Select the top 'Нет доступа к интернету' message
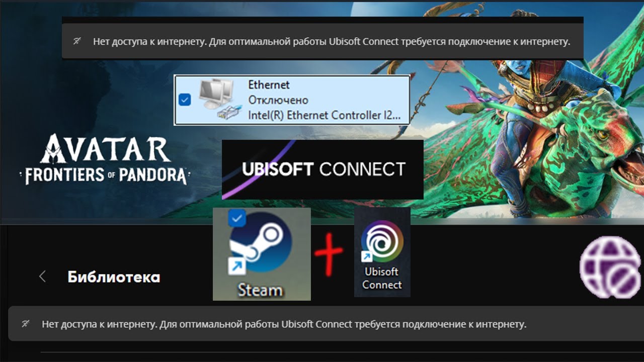Screen dimensions: 644x362 pos(332,42)
